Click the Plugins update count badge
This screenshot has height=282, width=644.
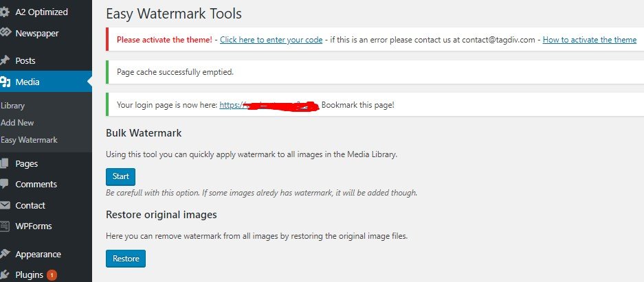pyautogui.click(x=52, y=275)
